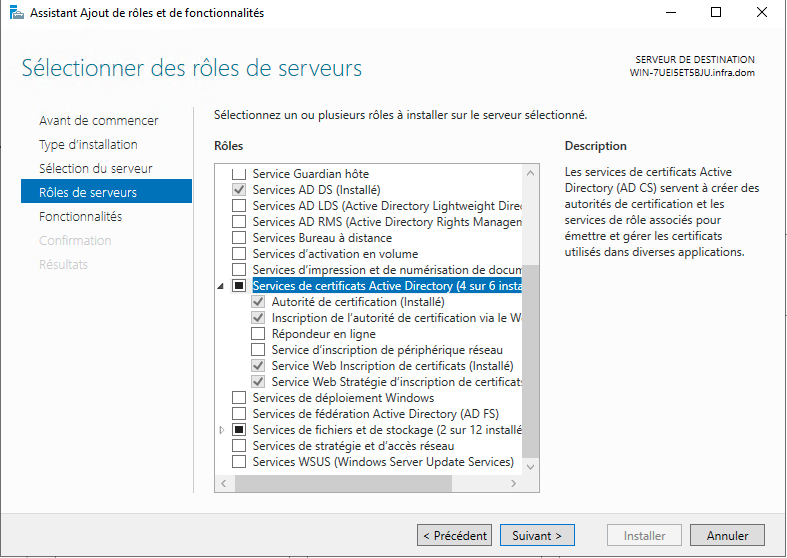Check the Répondeur en ligne checkbox

pyautogui.click(x=258, y=334)
